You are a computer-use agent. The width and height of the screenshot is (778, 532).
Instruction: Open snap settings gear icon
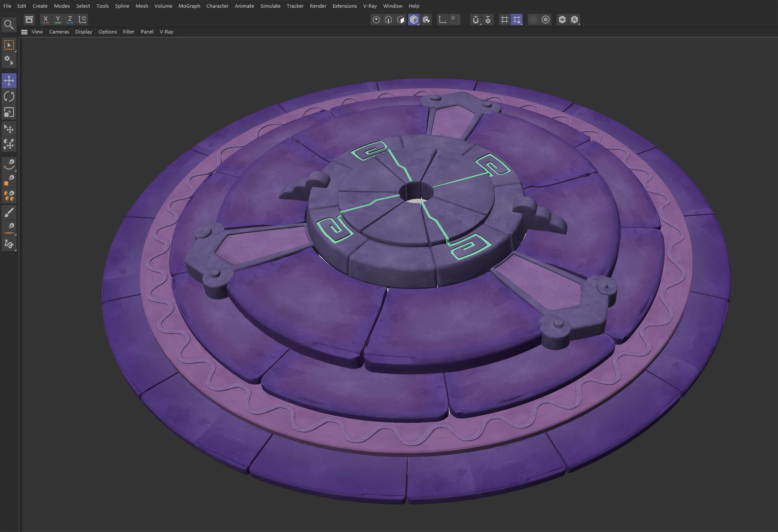pos(488,20)
